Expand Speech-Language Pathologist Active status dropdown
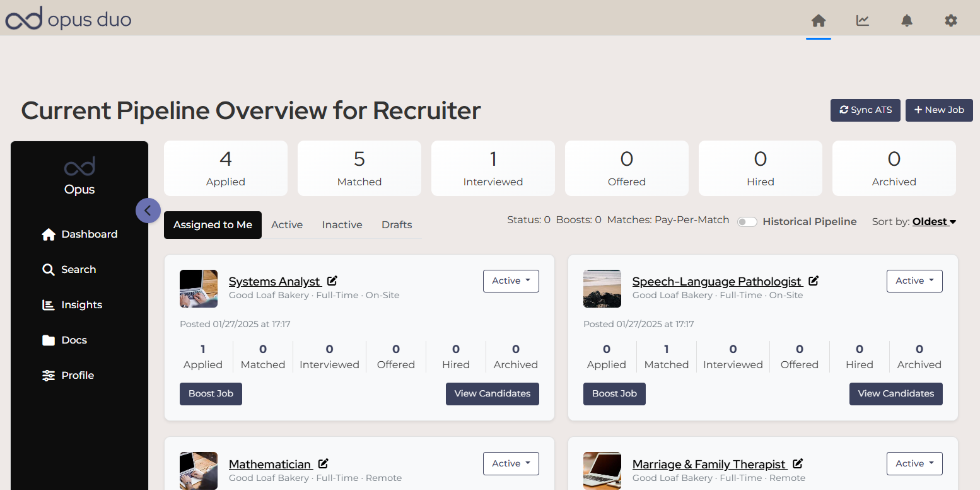980x490 pixels. 914,281
